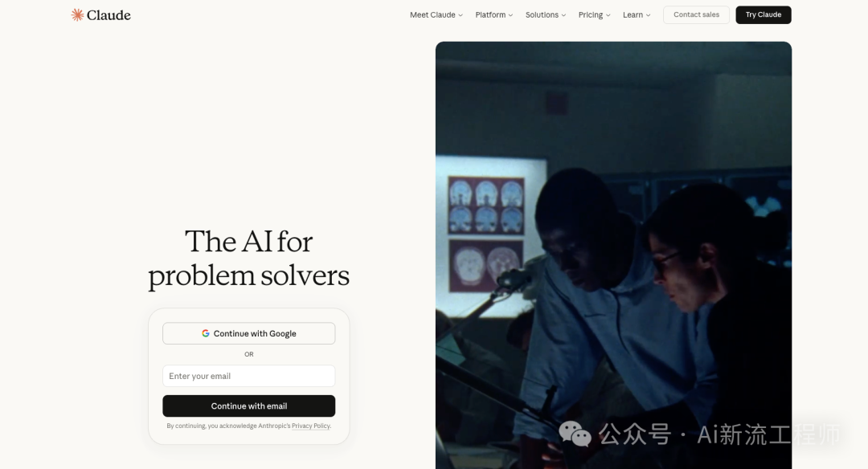Open the Solutions menu

[x=542, y=15]
